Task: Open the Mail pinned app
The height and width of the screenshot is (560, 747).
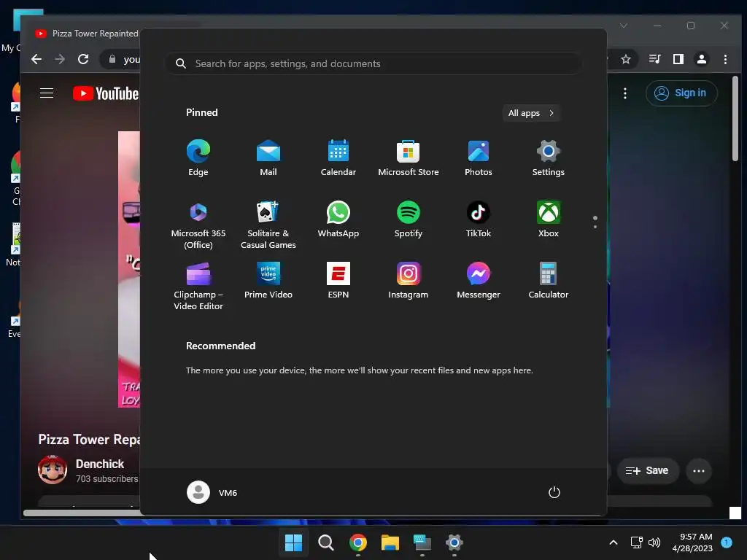Action: (268, 158)
